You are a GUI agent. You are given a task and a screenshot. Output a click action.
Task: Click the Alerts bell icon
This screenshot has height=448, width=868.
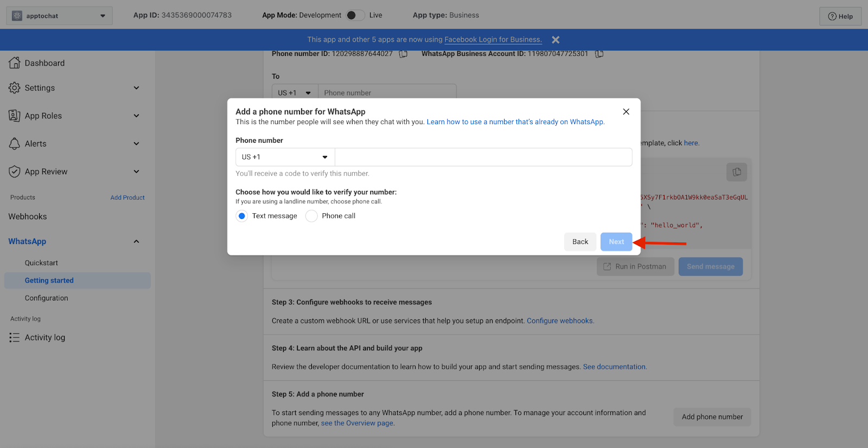point(15,144)
